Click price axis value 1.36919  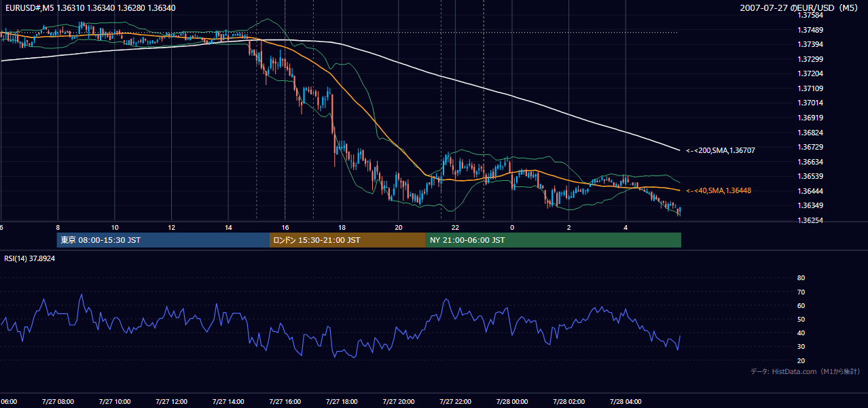[810, 118]
